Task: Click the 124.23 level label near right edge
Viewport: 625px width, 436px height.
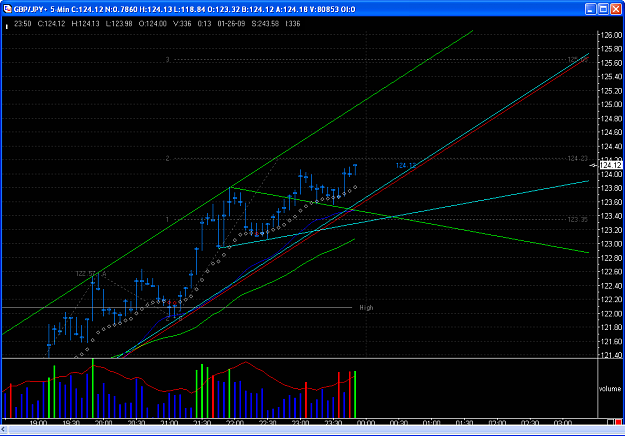Action: pos(577,159)
